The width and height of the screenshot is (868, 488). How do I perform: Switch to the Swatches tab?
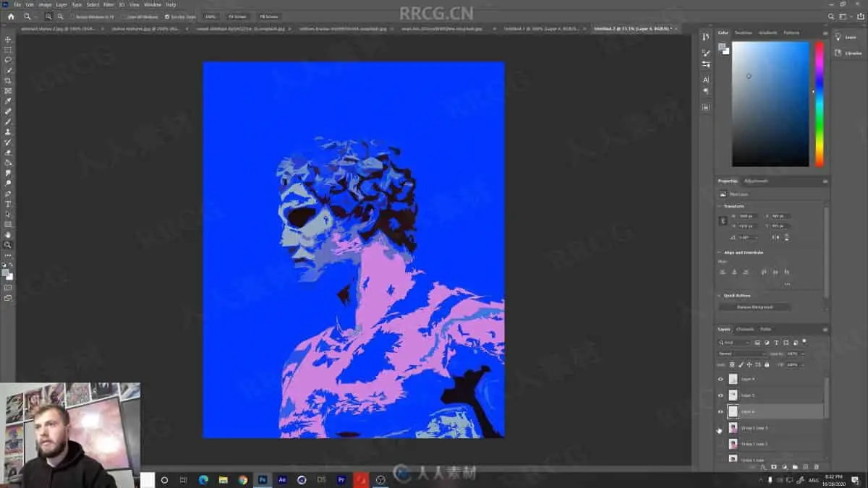point(743,33)
